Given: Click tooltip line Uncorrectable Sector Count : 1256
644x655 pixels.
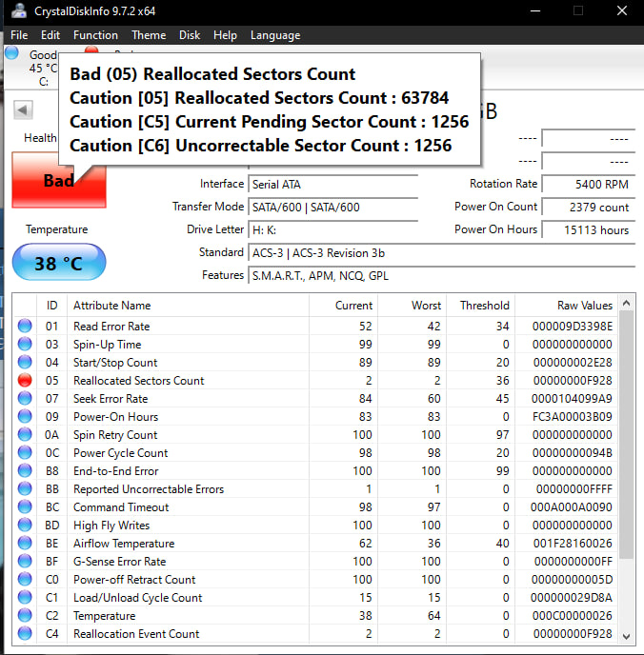Looking at the screenshot, I should point(261,146).
